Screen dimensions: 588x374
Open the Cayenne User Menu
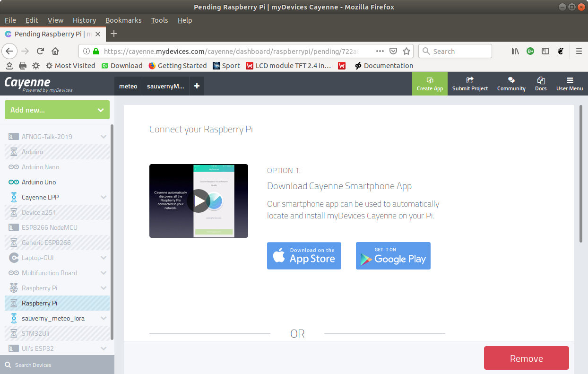[570, 84]
